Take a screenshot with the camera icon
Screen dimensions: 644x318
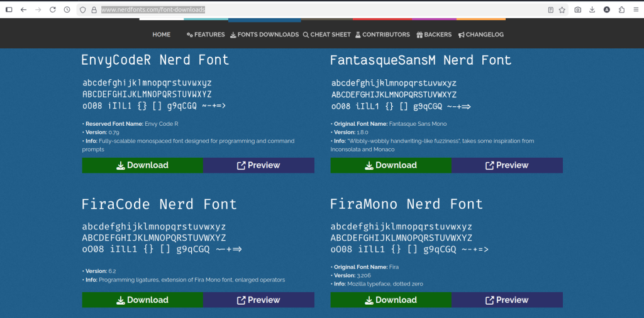click(x=578, y=10)
